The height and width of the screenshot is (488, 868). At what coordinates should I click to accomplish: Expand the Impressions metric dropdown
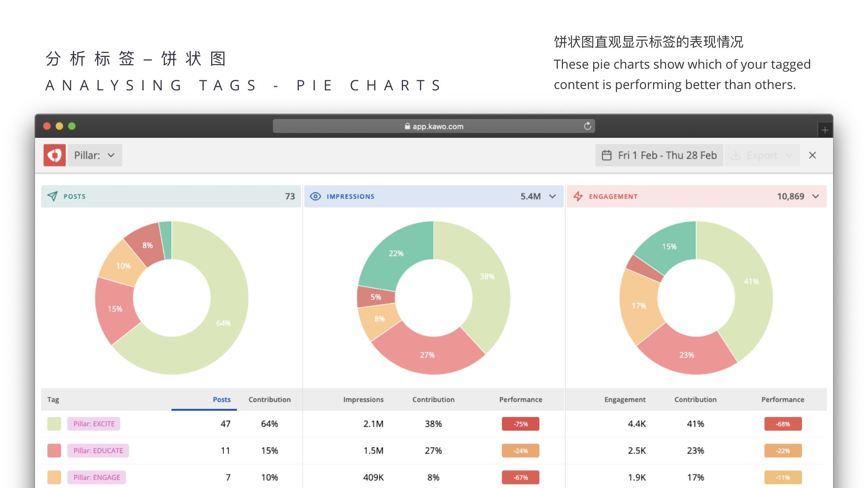point(552,197)
